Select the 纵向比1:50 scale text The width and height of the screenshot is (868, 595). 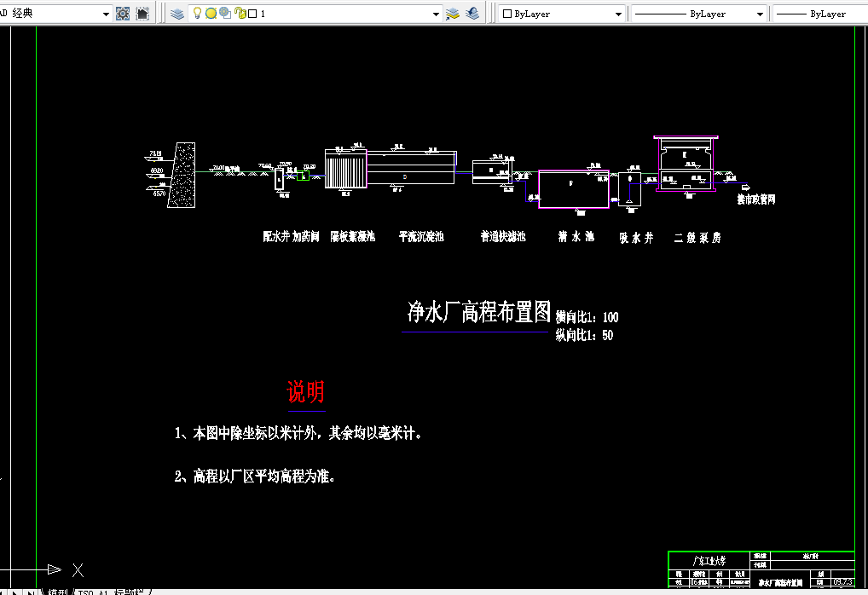point(584,335)
